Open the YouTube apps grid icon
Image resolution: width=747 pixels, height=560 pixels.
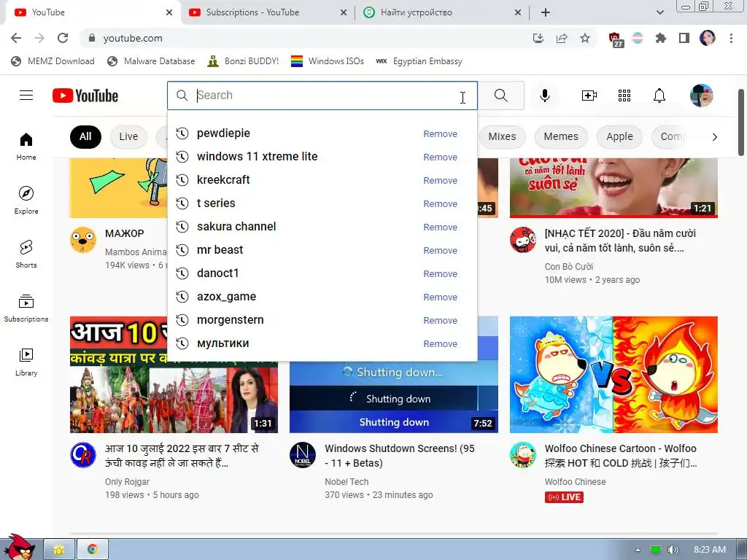point(624,96)
